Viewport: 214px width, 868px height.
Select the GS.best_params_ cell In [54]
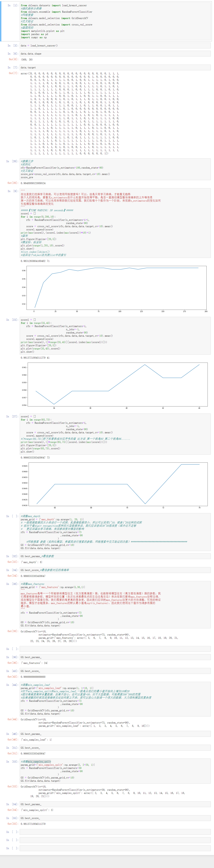click(115, 804)
